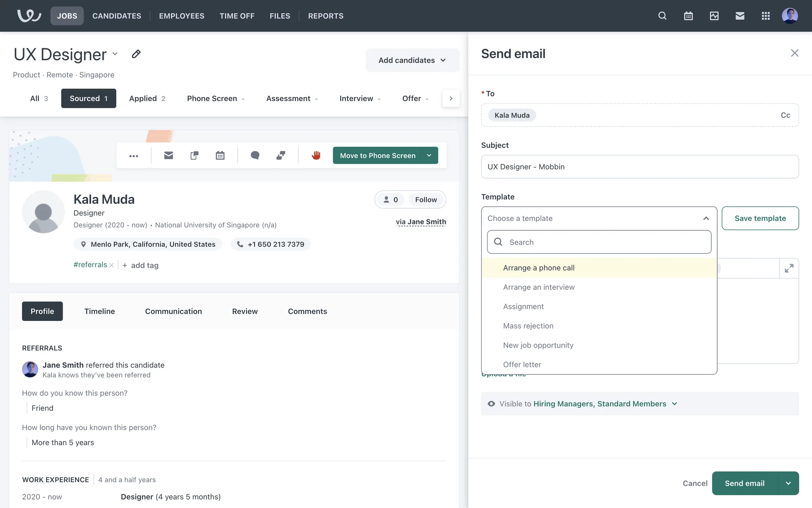
Task: Select the Arrange an interview template
Action: tap(538, 287)
